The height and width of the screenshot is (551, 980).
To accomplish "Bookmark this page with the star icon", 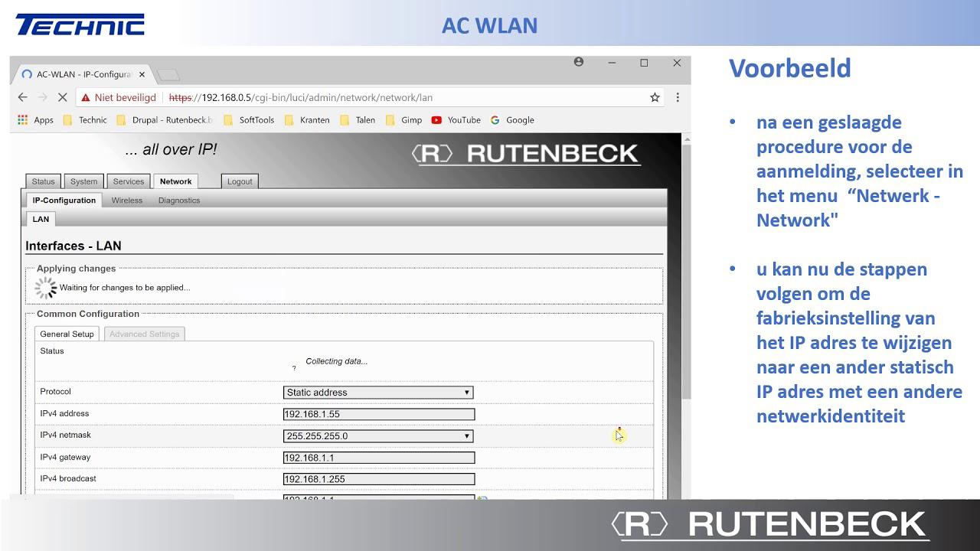I will (655, 97).
